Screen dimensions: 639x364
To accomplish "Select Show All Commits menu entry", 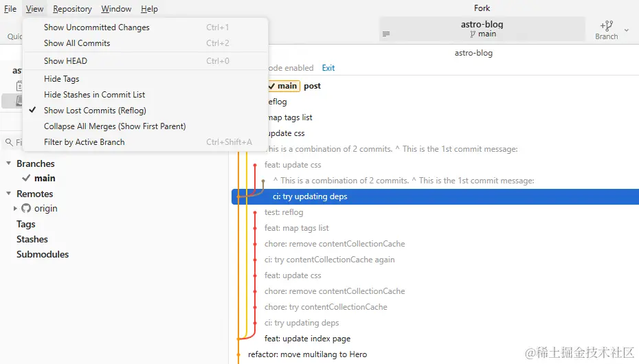I will pos(145,43).
